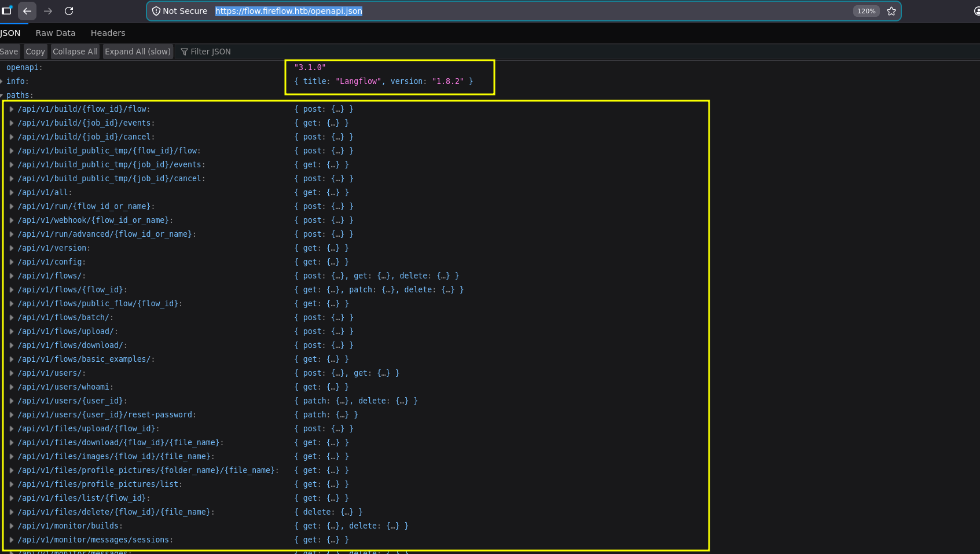Bookmark this page with the star icon
Screen dimensions: 980x554
click(891, 11)
